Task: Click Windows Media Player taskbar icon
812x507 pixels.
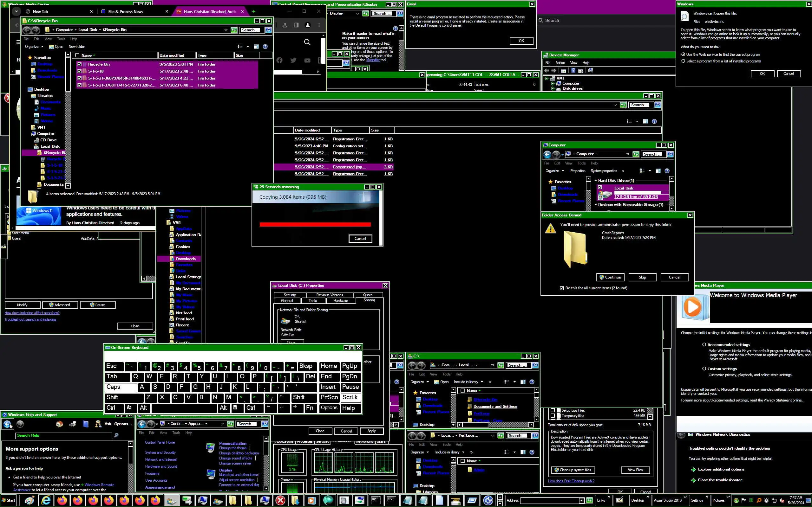Action: click(311, 500)
